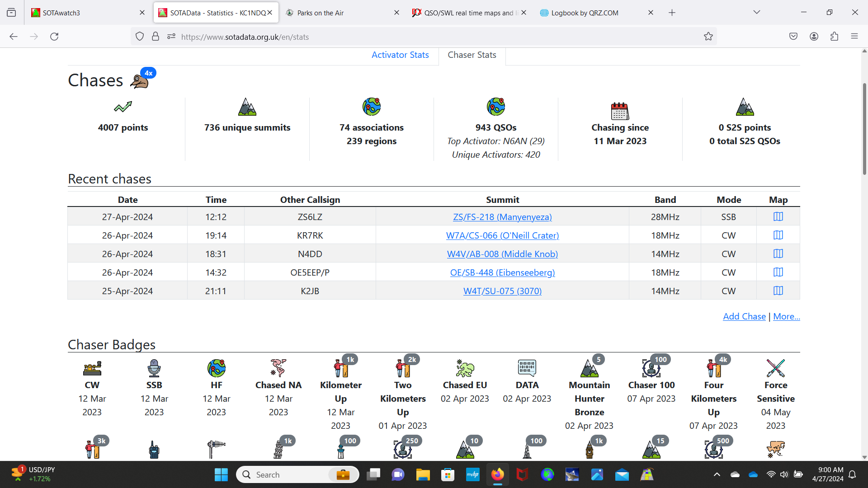Click the Force Sensitive lightsaber badge icon

coord(775,368)
